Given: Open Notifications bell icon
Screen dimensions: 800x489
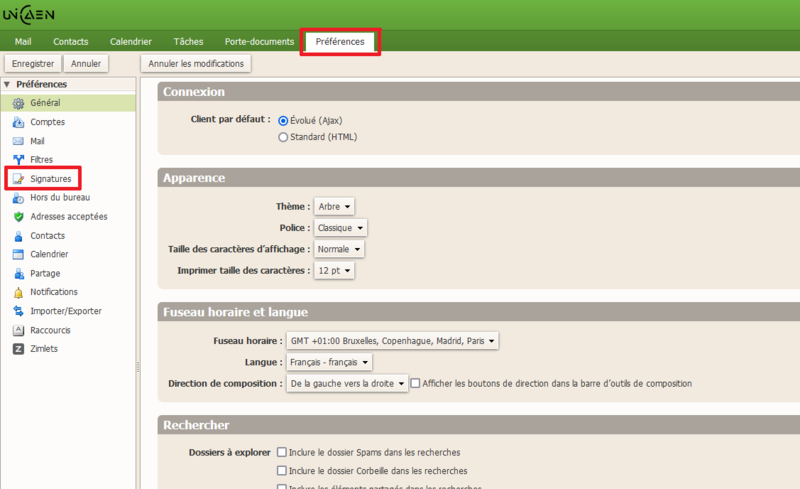Looking at the screenshot, I should pos(18,292).
